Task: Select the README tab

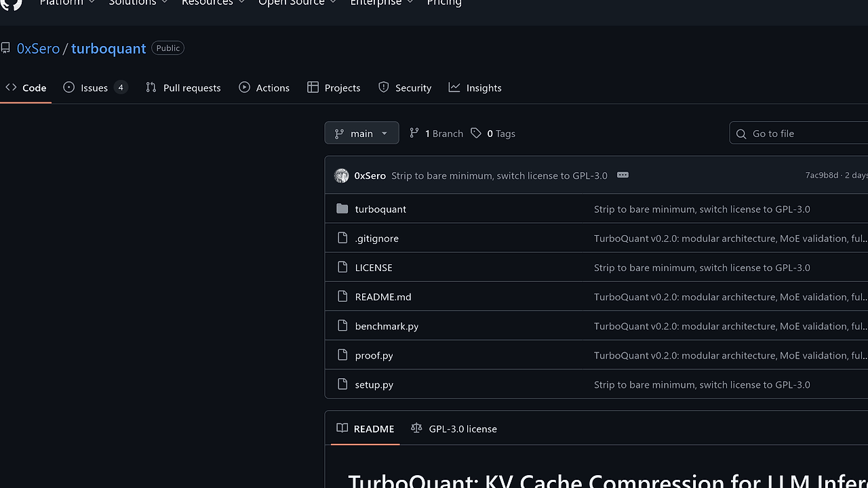Action: coord(365,428)
